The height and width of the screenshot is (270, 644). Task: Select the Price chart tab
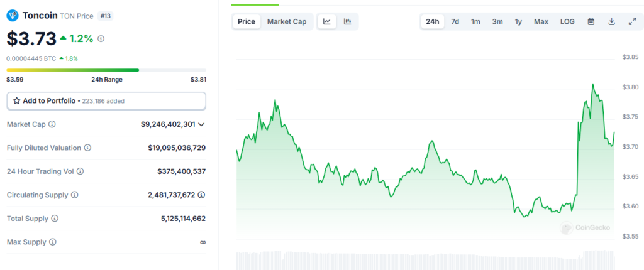(247, 22)
